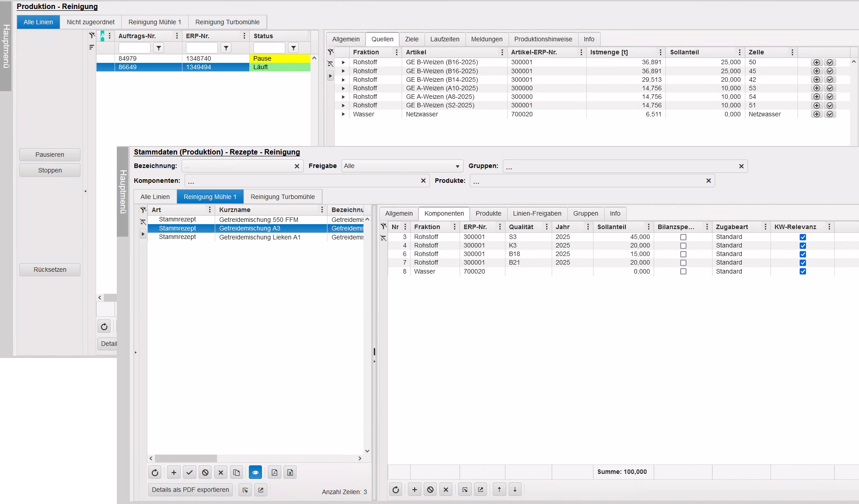Expand the Netzwasser source row

343,114
